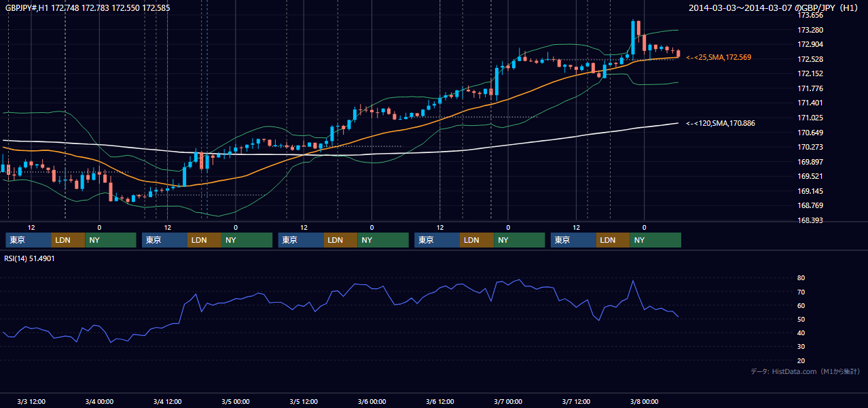The width and height of the screenshot is (868, 408).
Task: Click the 171.025 price axis label
Action: tap(810, 118)
